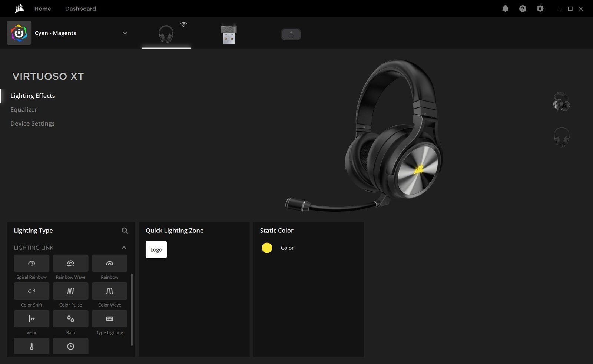This screenshot has width=593, height=364.
Task: Choose the Rainbow lighting effect
Action: tap(110, 263)
